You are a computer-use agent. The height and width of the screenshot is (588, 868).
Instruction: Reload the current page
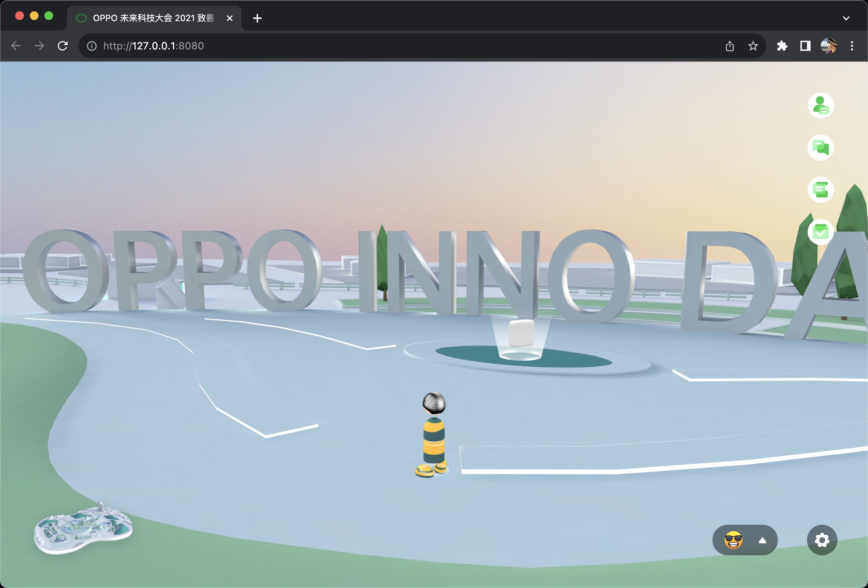coord(63,46)
